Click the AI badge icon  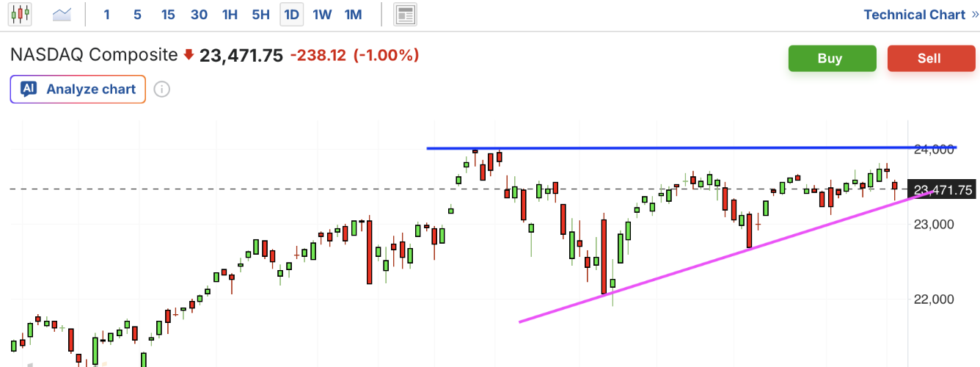tap(29, 90)
